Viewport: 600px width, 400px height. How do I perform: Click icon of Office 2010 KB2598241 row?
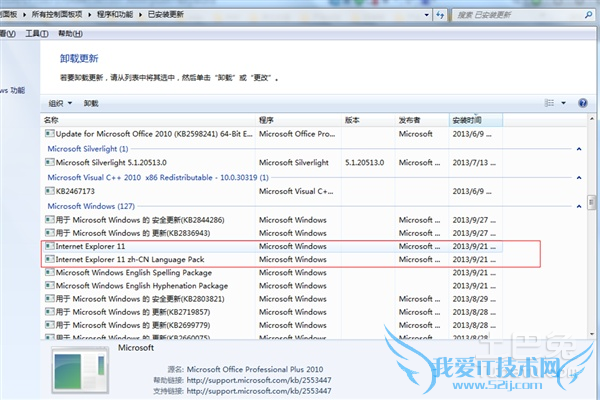point(50,134)
